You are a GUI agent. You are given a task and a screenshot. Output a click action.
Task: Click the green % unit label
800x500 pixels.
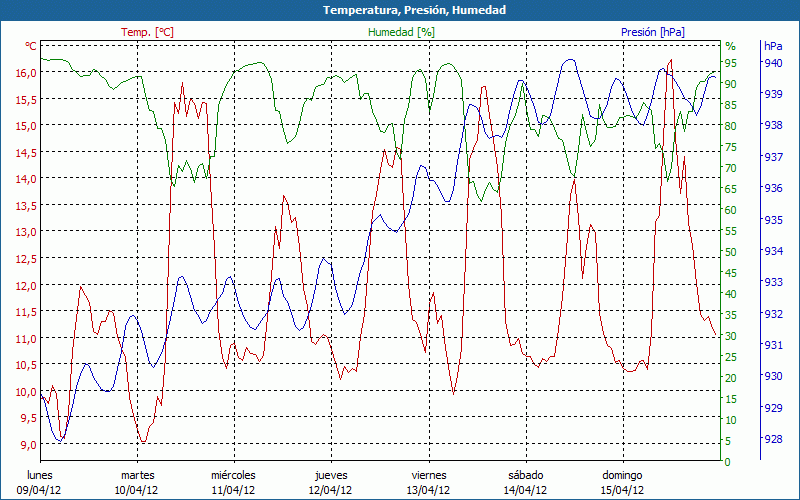(x=730, y=46)
